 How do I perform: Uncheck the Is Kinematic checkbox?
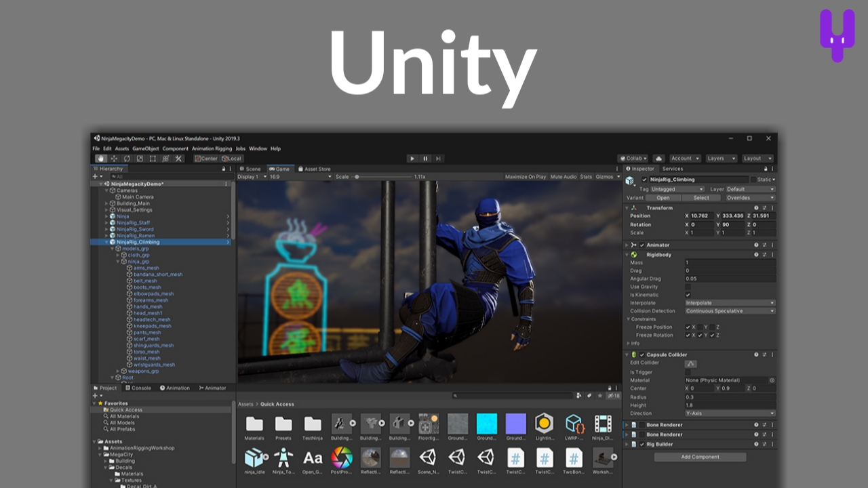pyautogui.click(x=688, y=295)
